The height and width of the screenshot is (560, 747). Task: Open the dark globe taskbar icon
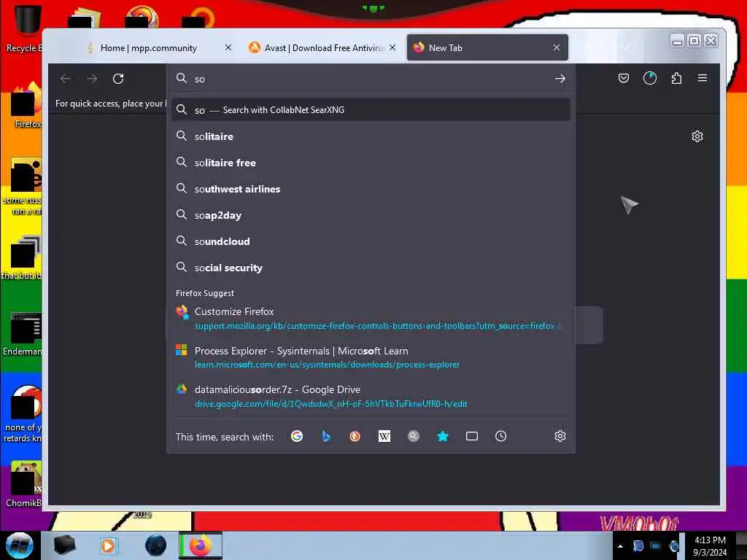point(155,545)
